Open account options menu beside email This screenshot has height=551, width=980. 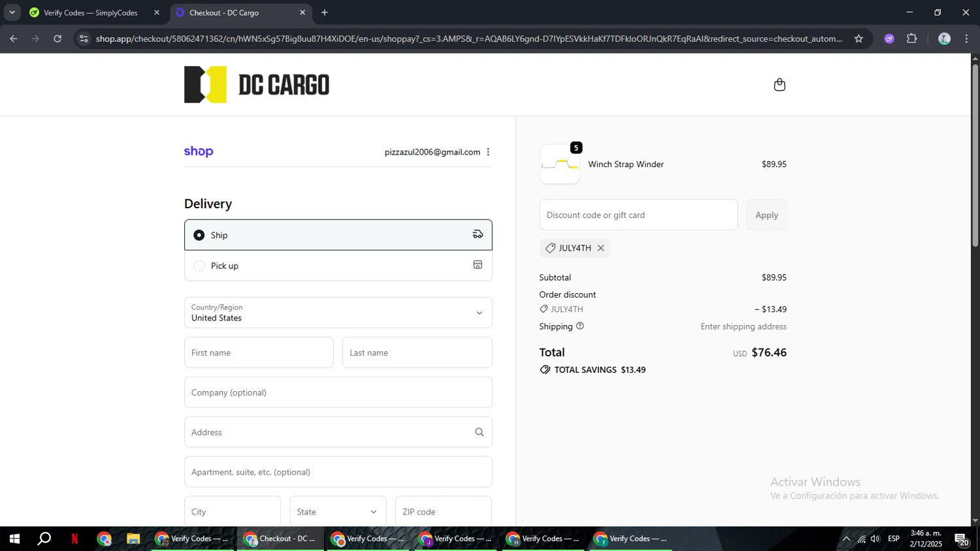pos(488,152)
